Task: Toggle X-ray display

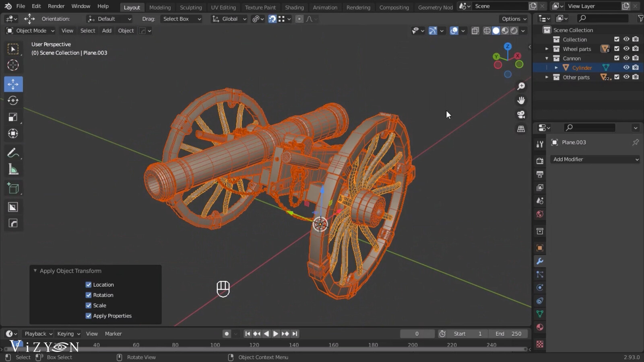Action: [x=475, y=31]
